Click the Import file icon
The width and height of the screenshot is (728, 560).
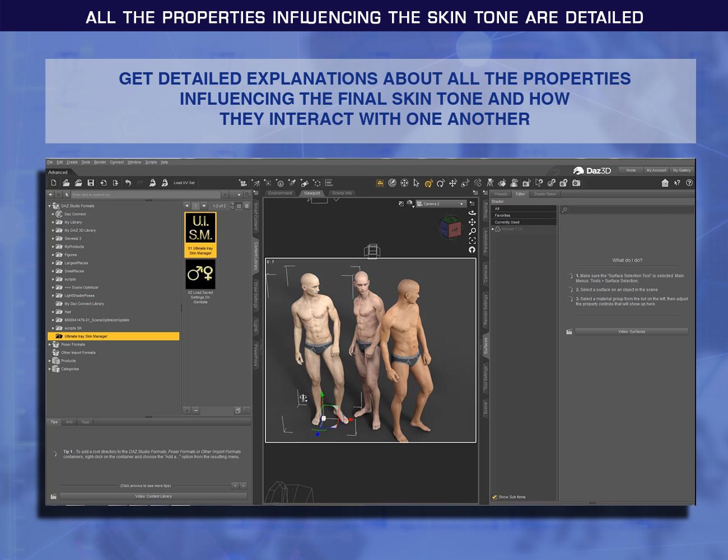click(x=103, y=183)
